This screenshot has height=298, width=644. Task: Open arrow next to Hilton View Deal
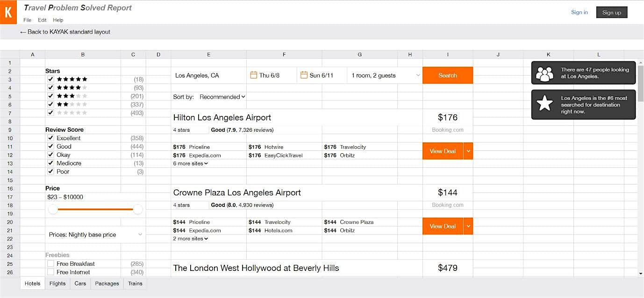pyautogui.click(x=468, y=151)
